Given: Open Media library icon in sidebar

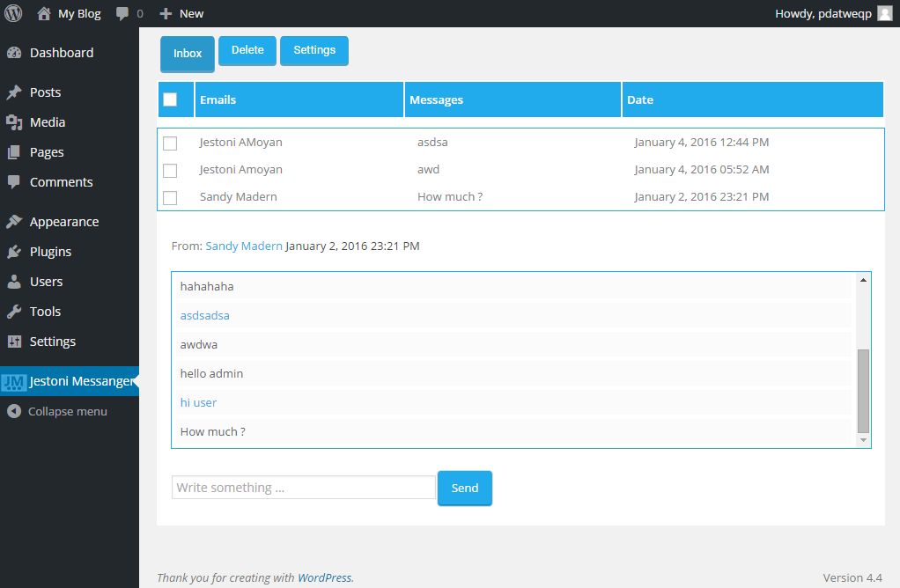Looking at the screenshot, I should click(14, 122).
